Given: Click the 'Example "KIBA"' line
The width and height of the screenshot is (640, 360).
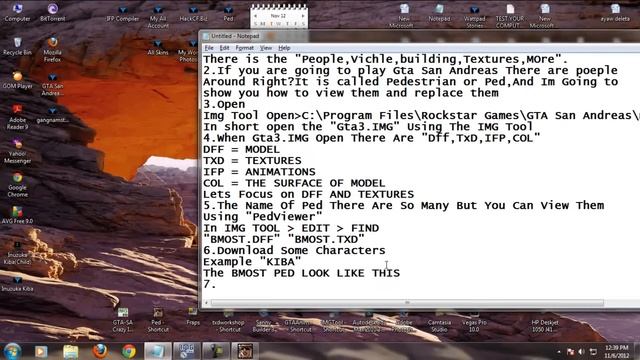Looking at the screenshot, I should pyautogui.click(x=252, y=262).
